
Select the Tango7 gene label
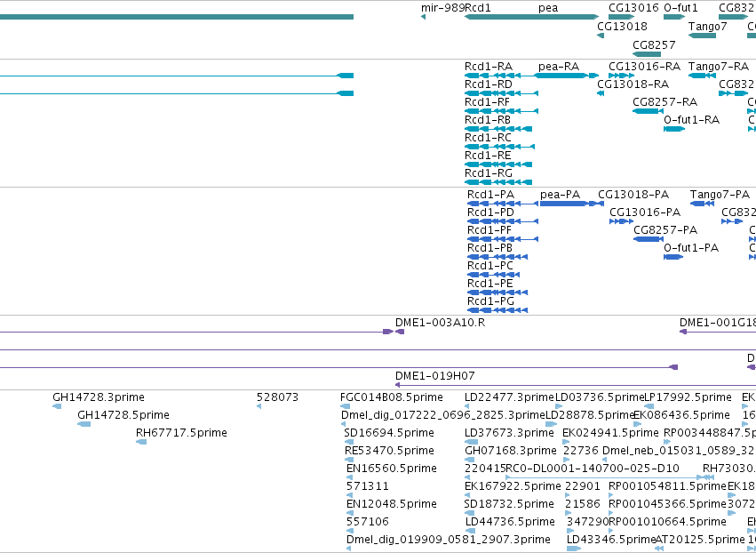click(x=707, y=27)
